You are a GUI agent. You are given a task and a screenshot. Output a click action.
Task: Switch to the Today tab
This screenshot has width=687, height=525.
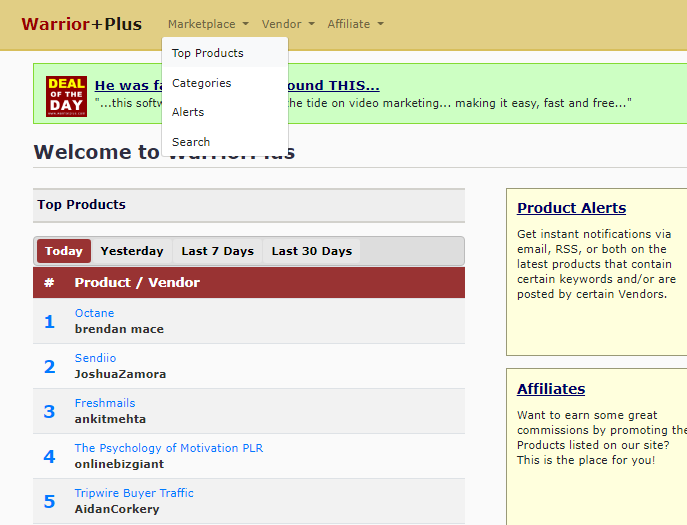[64, 251]
